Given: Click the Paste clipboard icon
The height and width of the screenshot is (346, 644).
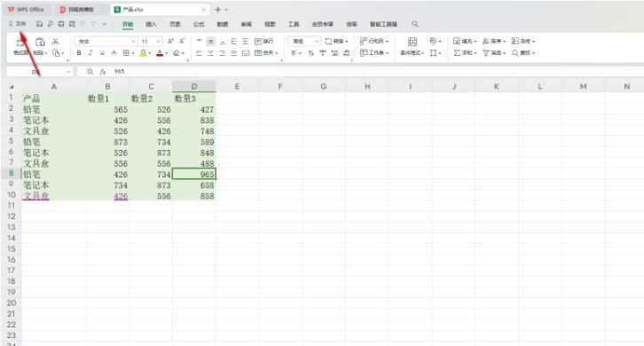Looking at the screenshot, I should [x=40, y=42].
